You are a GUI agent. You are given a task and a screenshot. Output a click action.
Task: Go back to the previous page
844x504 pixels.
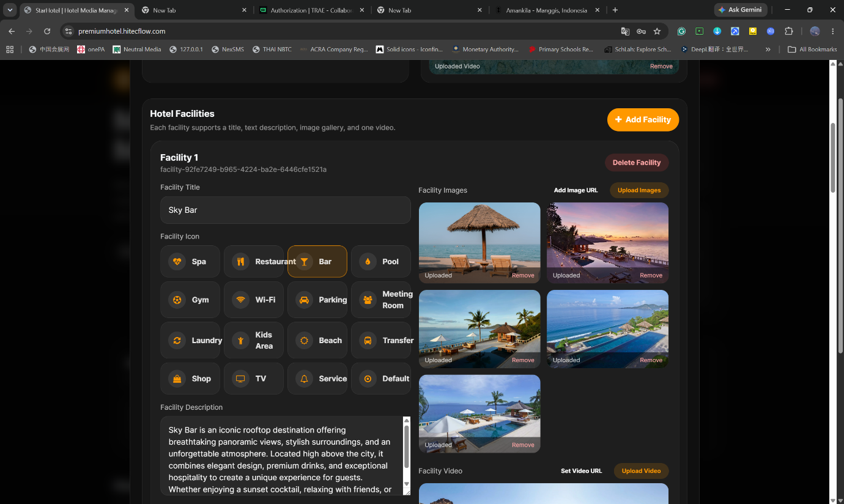pyautogui.click(x=12, y=31)
